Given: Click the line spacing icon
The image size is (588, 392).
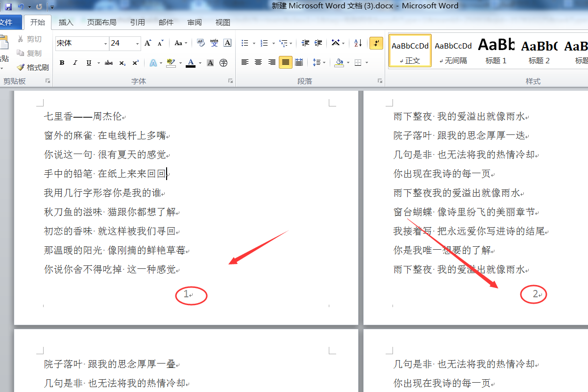Looking at the screenshot, I should point(316,62).
